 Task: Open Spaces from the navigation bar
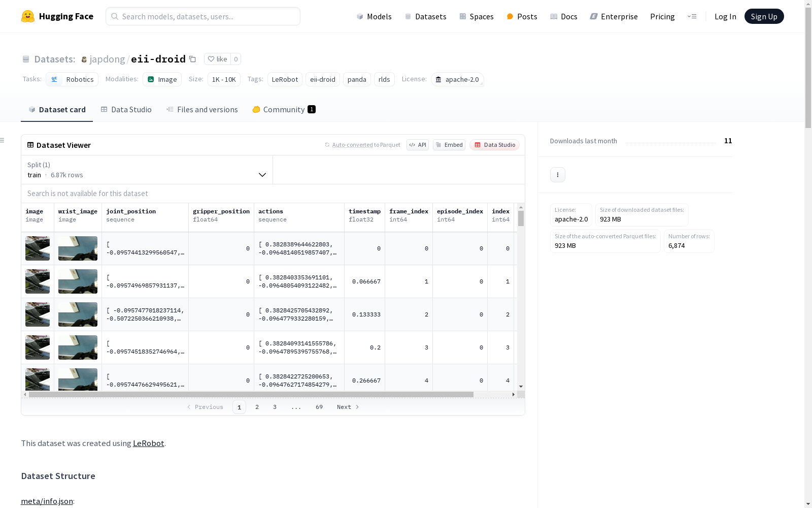[477, 16]
